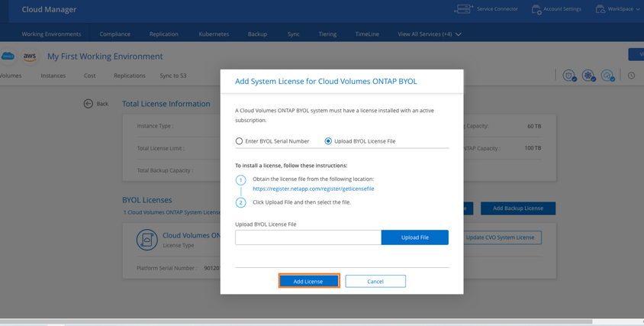Click the 60 TB capacity value
The height and width of the screenshot is (326, 644).
pyautogui.click(x=534, y=126)
